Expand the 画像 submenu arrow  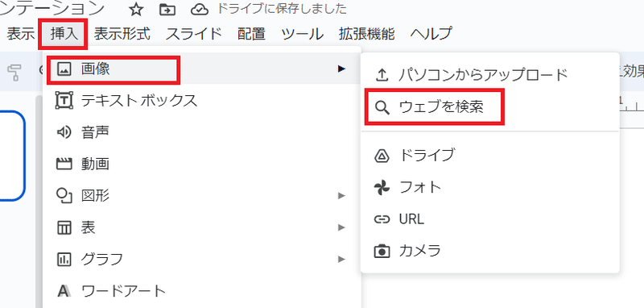(341, 69)
